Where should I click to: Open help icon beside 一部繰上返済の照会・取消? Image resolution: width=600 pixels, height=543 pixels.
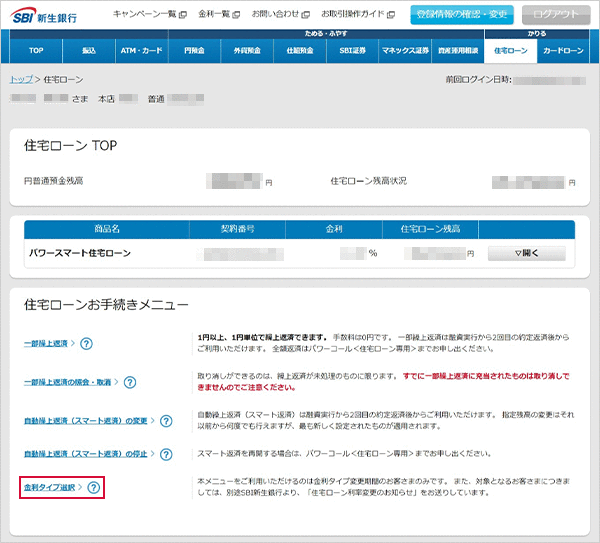(130, 381)
